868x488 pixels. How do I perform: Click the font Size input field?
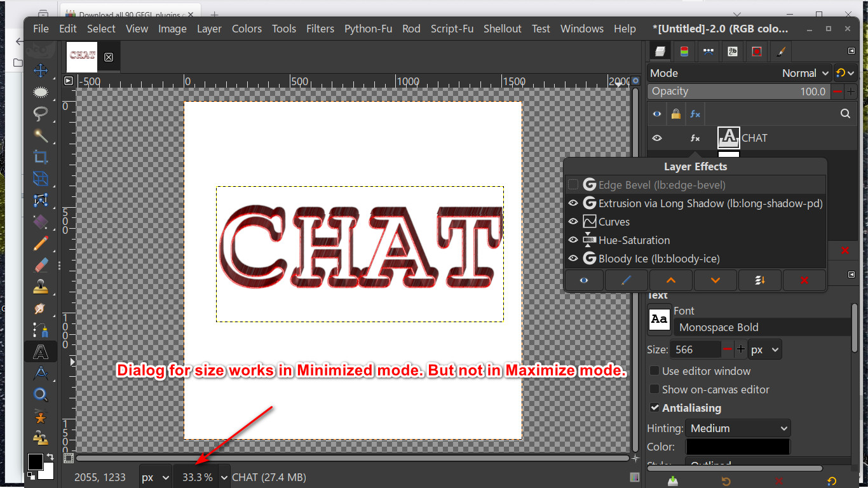(x=696, y=349)
